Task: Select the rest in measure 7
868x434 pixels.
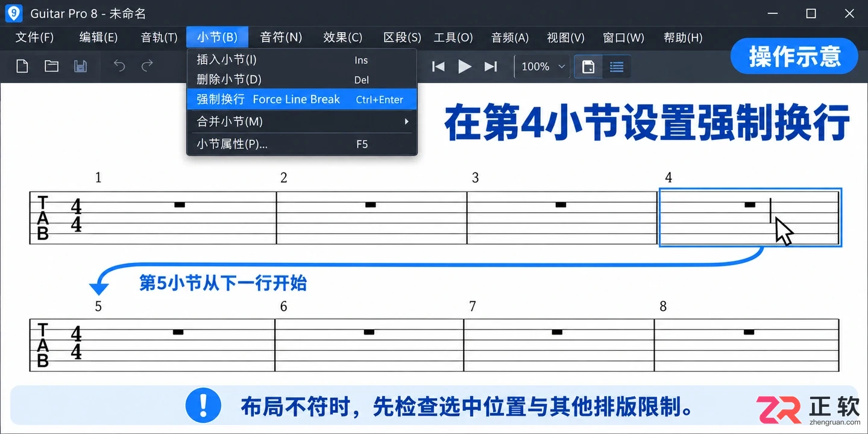Action: (x=558, y=332)
